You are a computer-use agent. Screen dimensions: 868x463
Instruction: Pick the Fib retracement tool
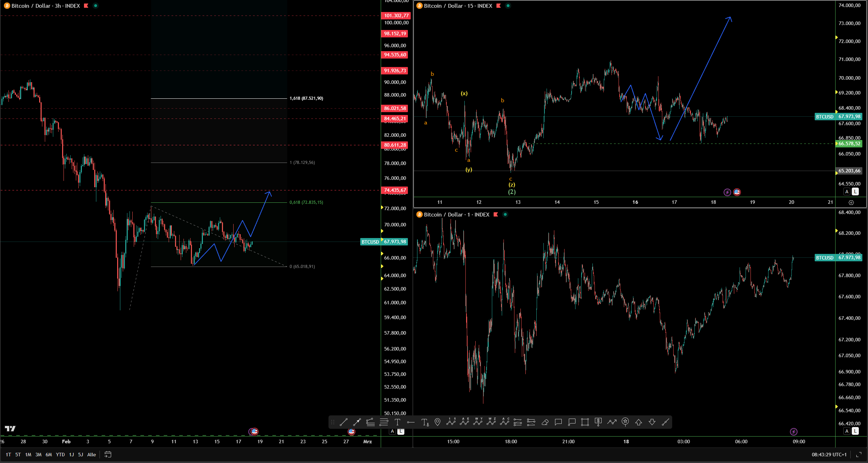tap(384, 422)
